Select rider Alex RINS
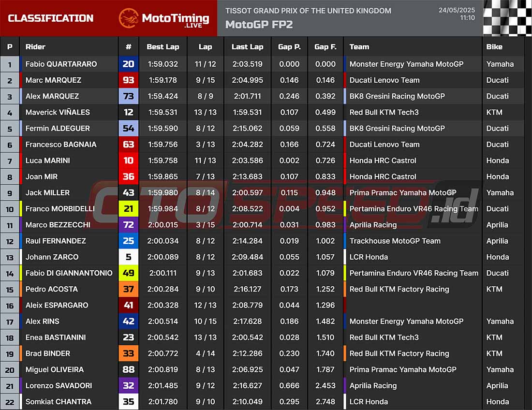This screenshot has height=410, width=532. pyautogui.click(x=43, y=321)
